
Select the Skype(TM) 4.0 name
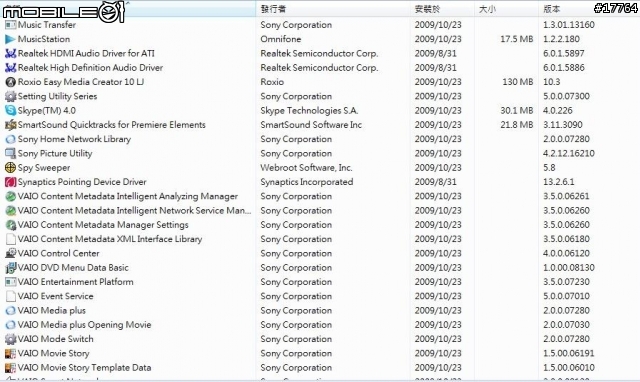[x=47, y=111]
